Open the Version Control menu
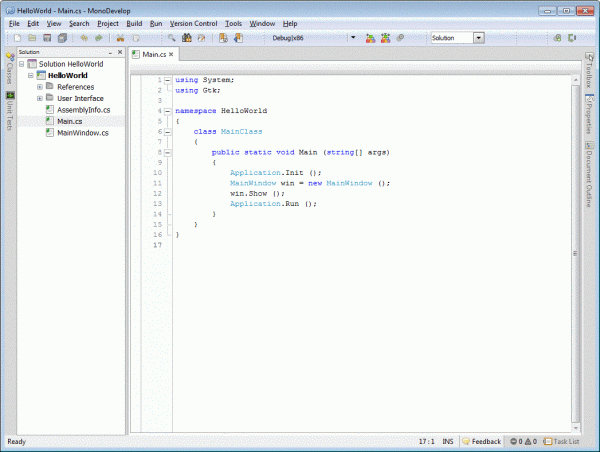This screenshot has height=452, width=600. pos(194,24)
